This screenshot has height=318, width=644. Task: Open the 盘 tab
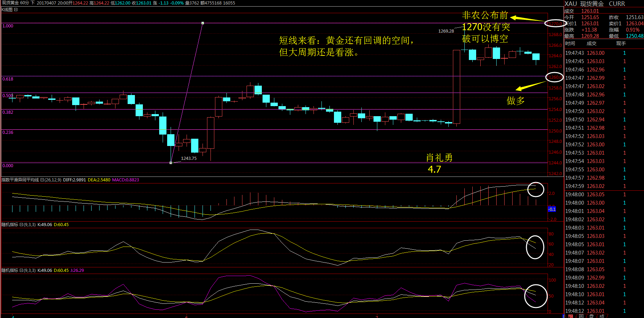pos(591,316)
